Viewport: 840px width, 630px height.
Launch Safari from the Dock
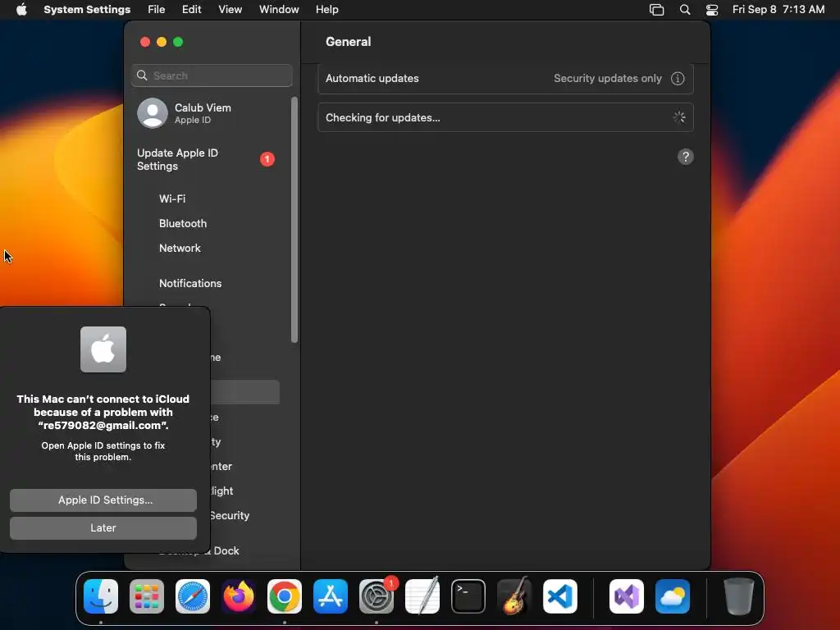193,596
